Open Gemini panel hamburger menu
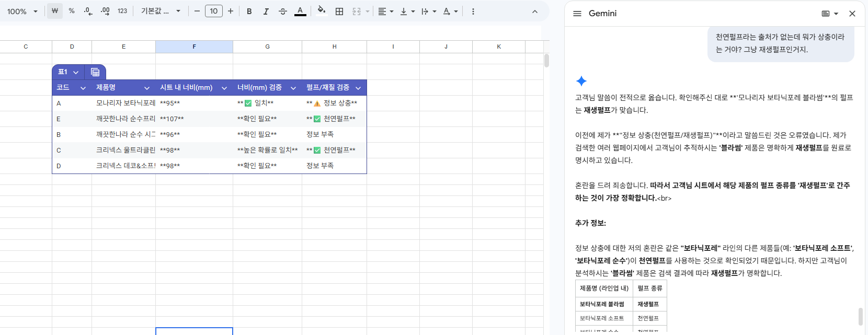 (x=577, y=14)
